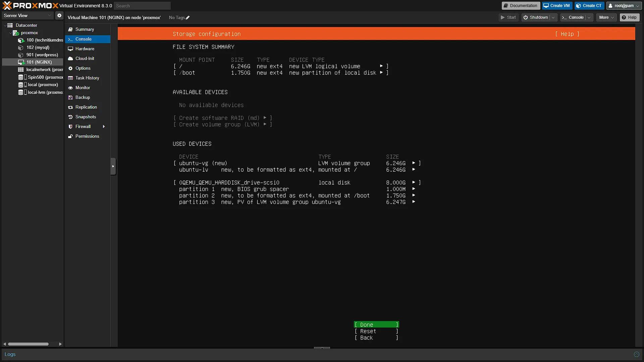Edit tags with pencil icon

[x=188, y=18]
